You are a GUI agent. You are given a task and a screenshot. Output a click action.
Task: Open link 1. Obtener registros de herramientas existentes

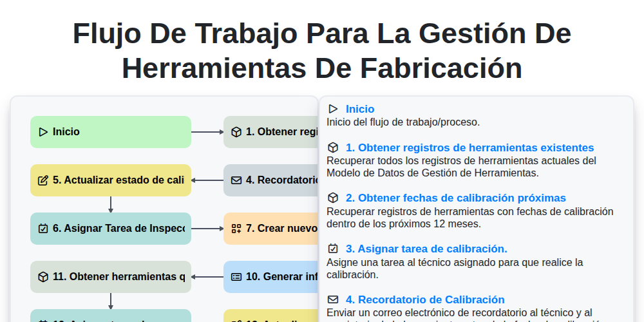470,147
